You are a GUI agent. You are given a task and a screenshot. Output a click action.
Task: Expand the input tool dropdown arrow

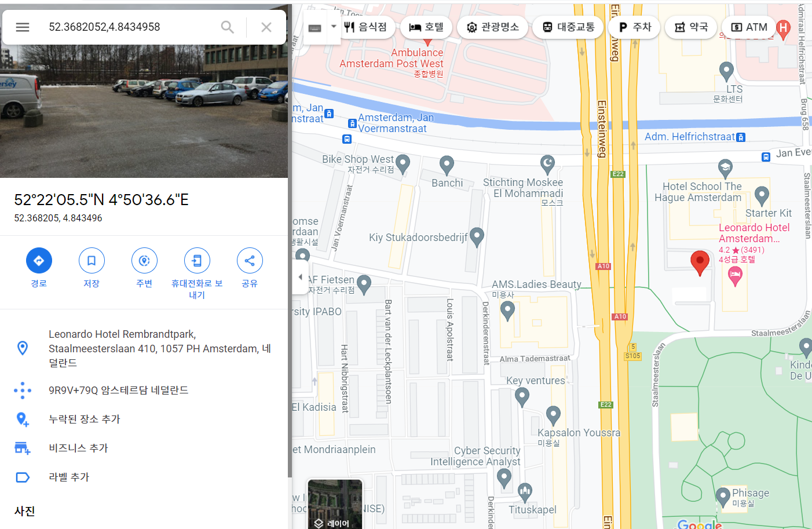[x=334, y=27]
